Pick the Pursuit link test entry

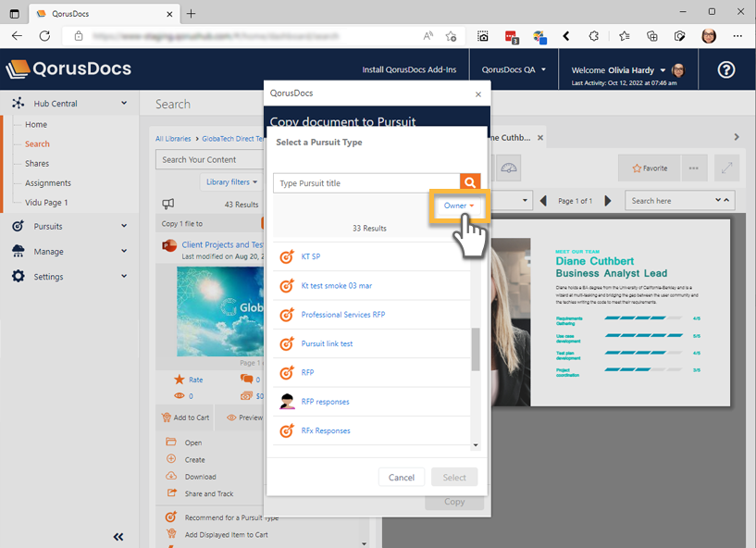point(372,343)
